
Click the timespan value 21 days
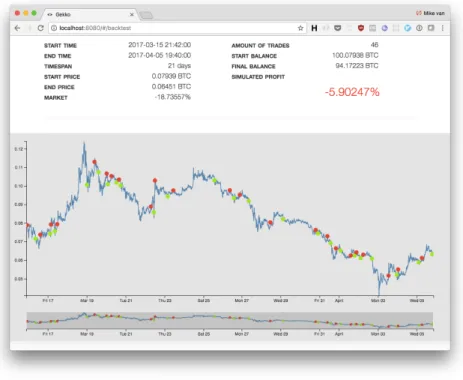(179, 66)
